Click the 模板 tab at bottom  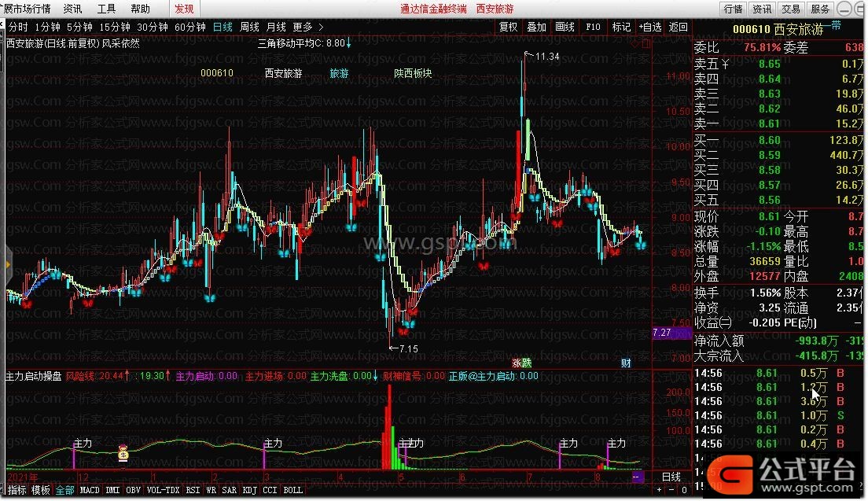[40, 490]
